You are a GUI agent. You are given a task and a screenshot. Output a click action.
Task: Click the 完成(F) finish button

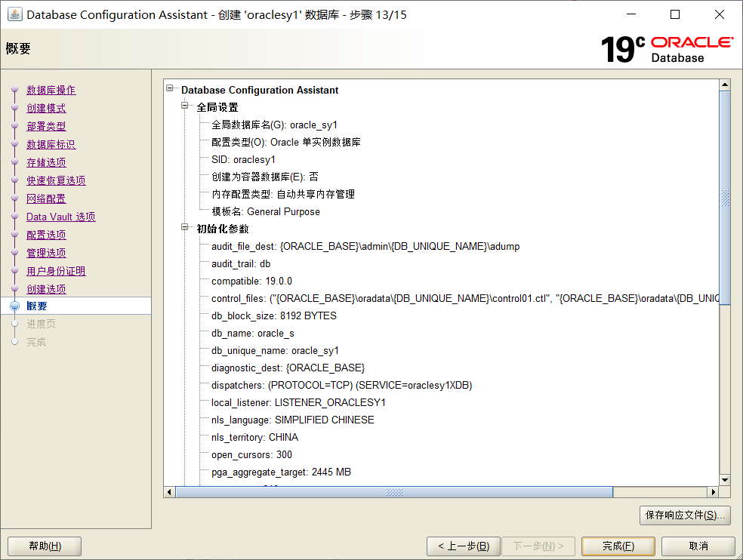(618, 546)
